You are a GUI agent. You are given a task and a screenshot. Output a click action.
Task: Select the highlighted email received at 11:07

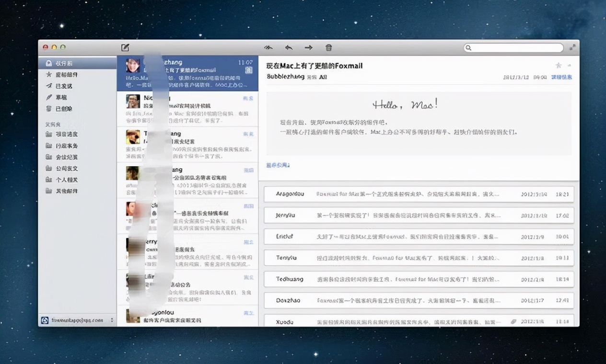[187, 73]
